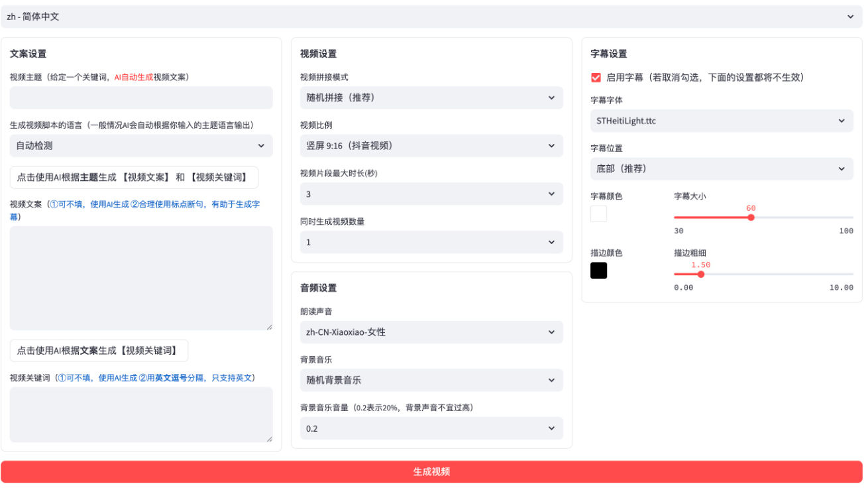This screenshot has height=492, width=868.
Task: Open the 同时生成视频数量 dropdown
Action: pos(431,242)
